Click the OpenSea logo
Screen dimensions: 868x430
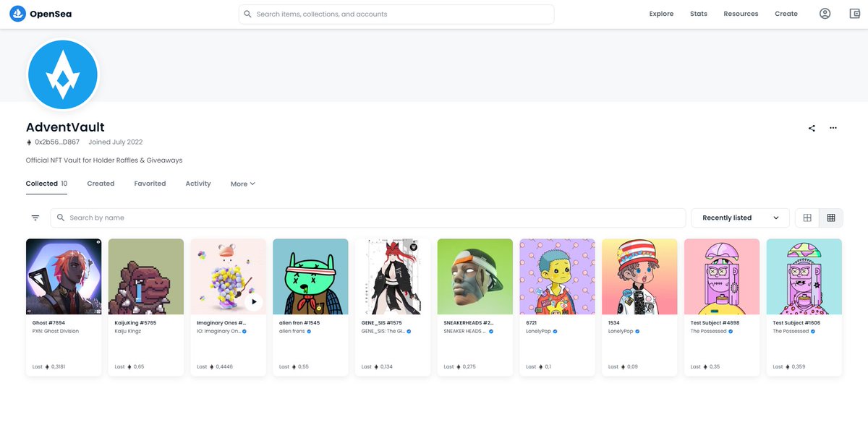click(40, 14)
